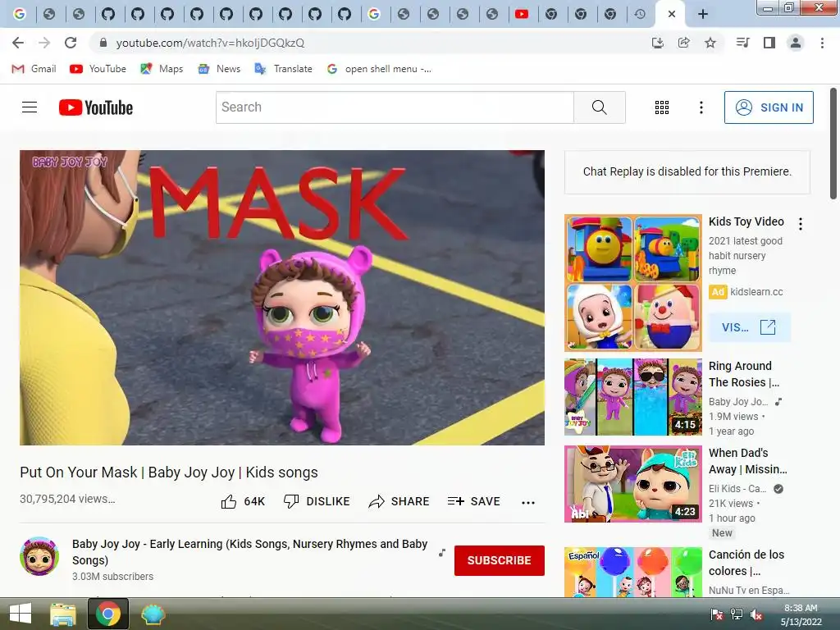Open the Chrome three-dot menu

[822, 43]
